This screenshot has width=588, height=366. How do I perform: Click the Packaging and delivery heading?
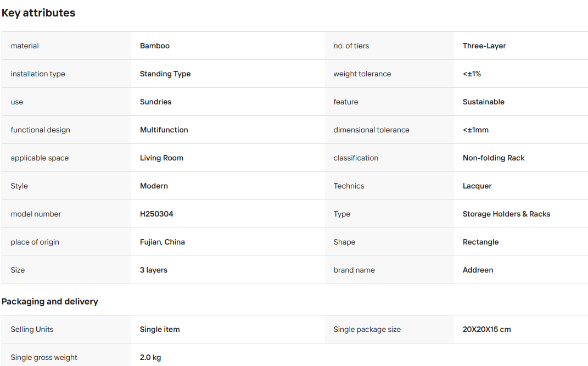(x=49, y=302)
